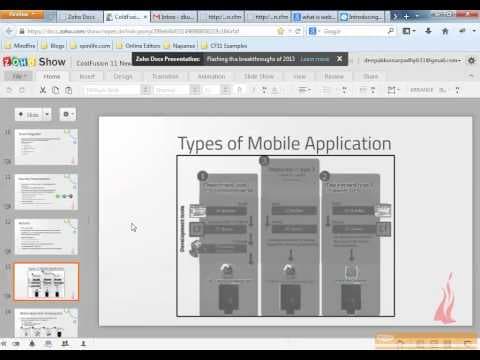Image resolution: width=480 pixels, height=360 pixels.
Task: Open the Online Editors bookmark folder
Action: pos(139,45)
